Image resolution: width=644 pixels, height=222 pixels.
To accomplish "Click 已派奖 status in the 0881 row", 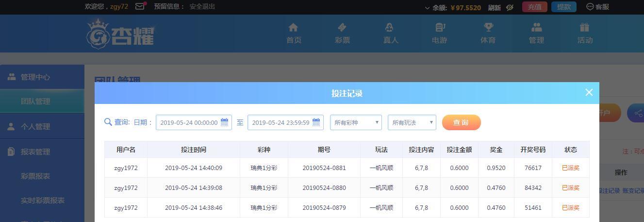I will (571, 168).
